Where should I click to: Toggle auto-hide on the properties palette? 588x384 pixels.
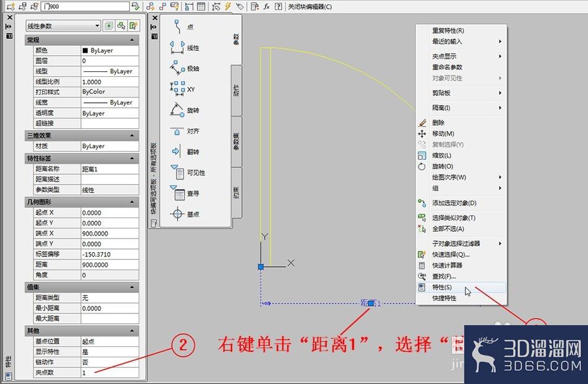pos(9,27)
